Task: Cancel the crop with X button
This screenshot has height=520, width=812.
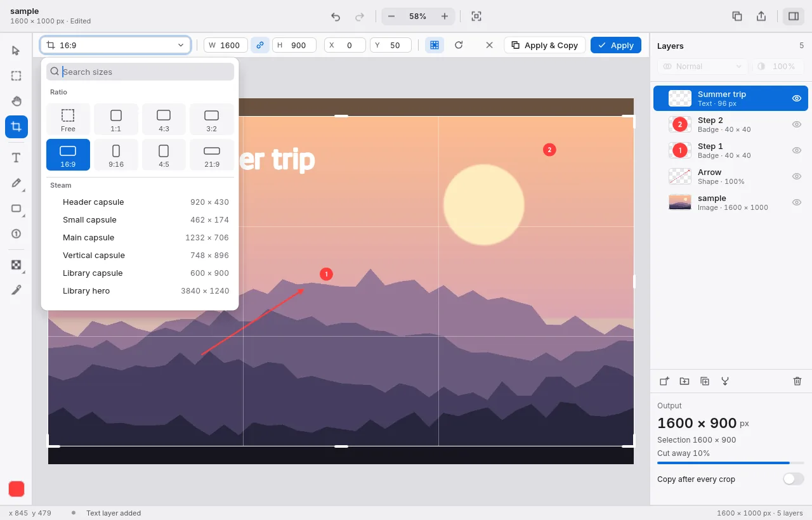Action: pos(489,45)
